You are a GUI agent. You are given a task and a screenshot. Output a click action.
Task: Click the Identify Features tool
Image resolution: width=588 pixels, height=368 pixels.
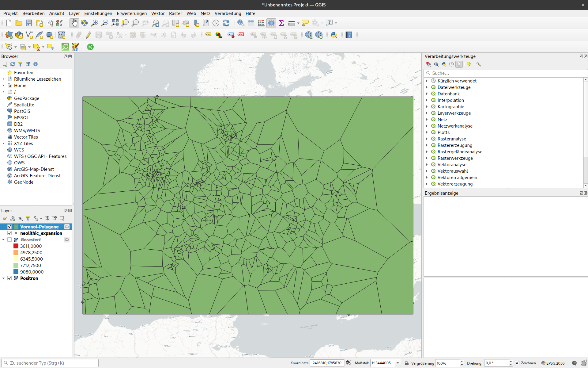coord(241,23)
